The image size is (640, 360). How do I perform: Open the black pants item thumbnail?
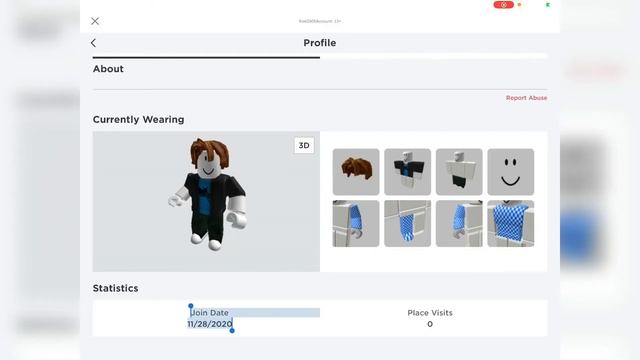(x=459, y=172)
